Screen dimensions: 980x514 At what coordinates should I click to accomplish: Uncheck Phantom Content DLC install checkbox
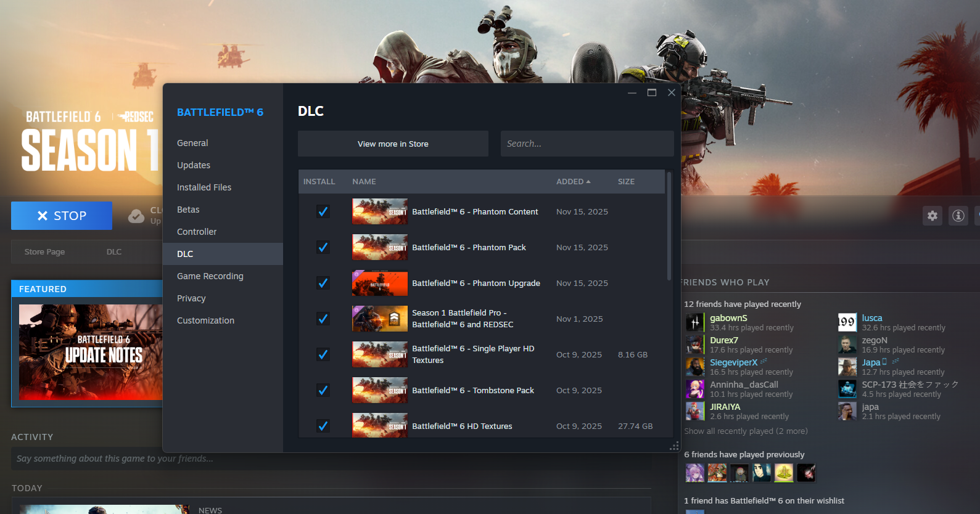click(x=323, y=211)
